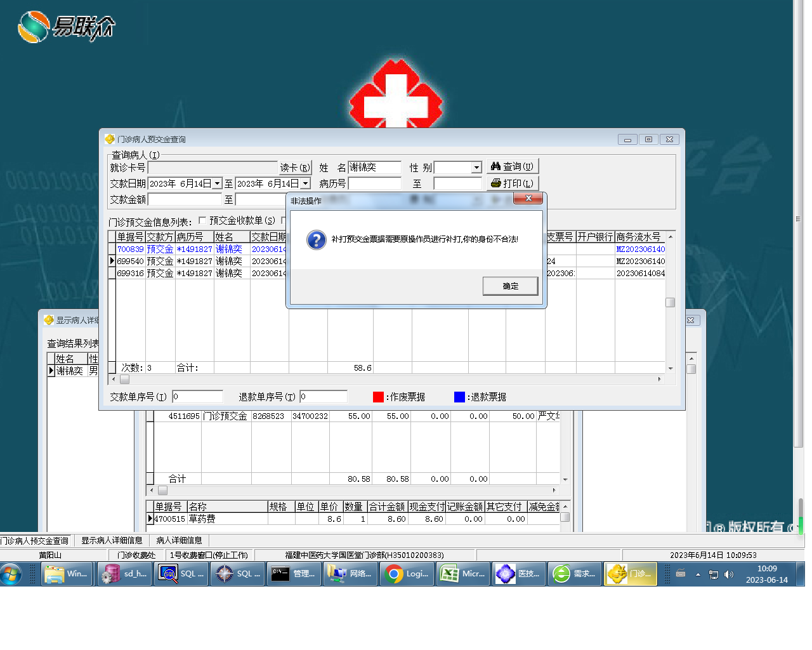Show hidden system tray icons

[698, 574]
